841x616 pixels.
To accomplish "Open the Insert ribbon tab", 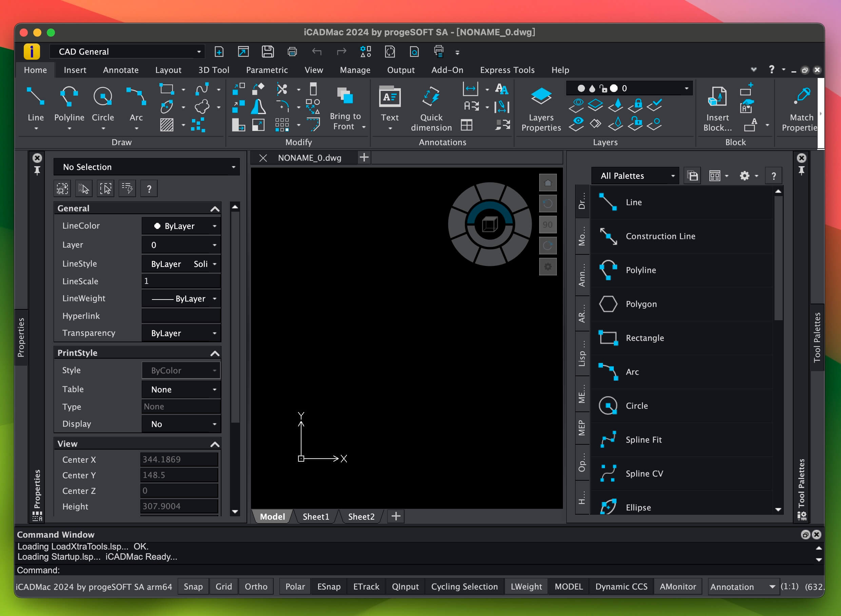I will click(x=75, y=70).
